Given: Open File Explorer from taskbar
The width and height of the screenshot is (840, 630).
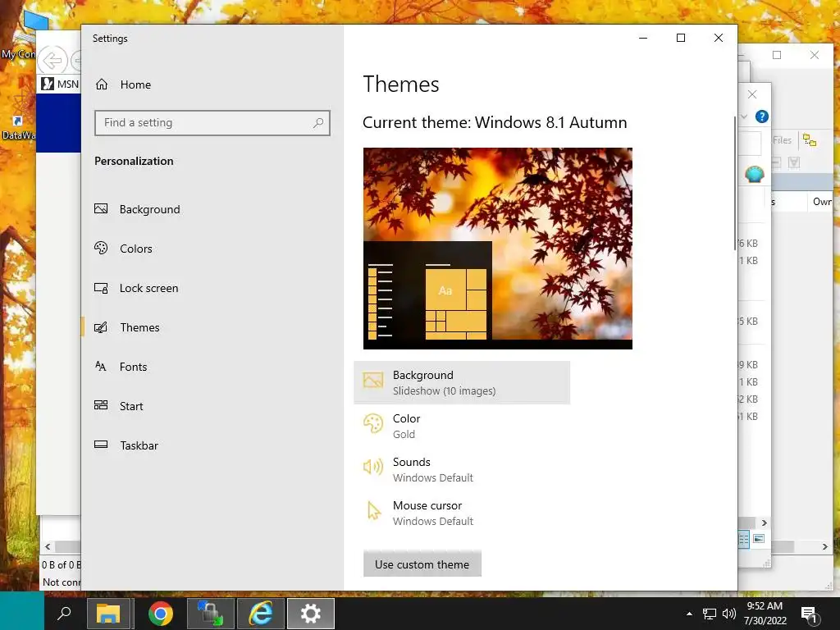Looking at the screenshot, I should pyautogui.click(x=108, y=613).
